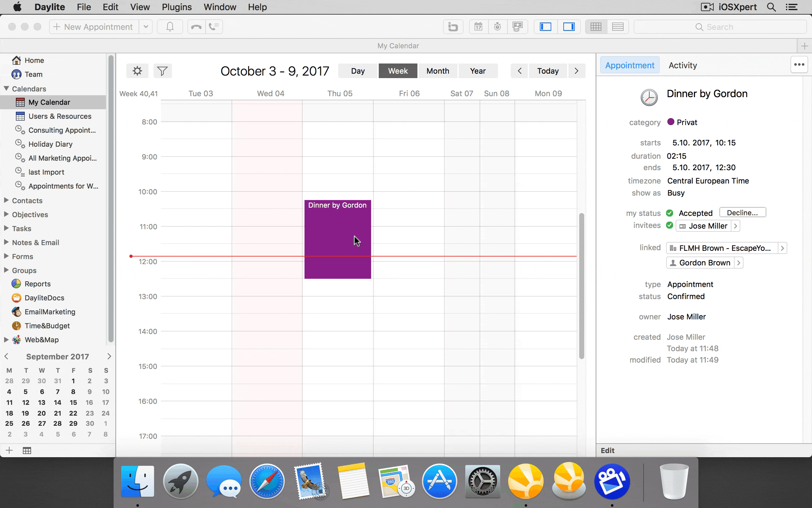Click the screens toolbar icon next to the stopwatch
The width and height of the screenshot is (812, 508).
pos(518,27)
